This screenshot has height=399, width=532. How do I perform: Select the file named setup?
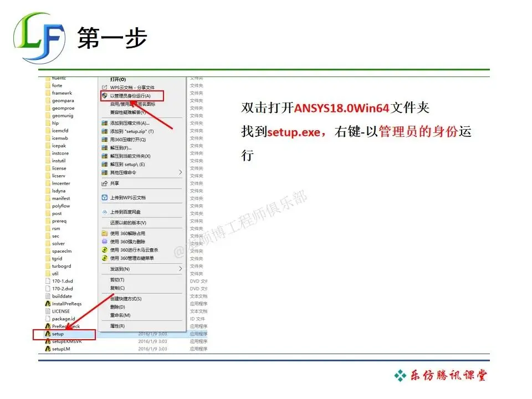(58, 334)
